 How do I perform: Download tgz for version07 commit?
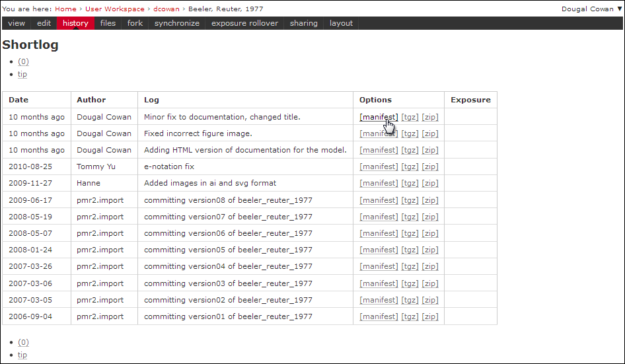click(x=410, y=217)
